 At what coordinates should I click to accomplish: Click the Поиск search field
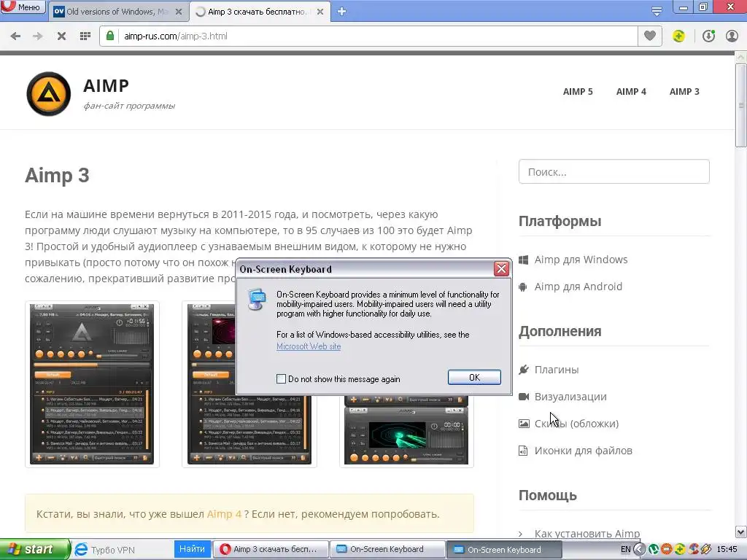614,171
